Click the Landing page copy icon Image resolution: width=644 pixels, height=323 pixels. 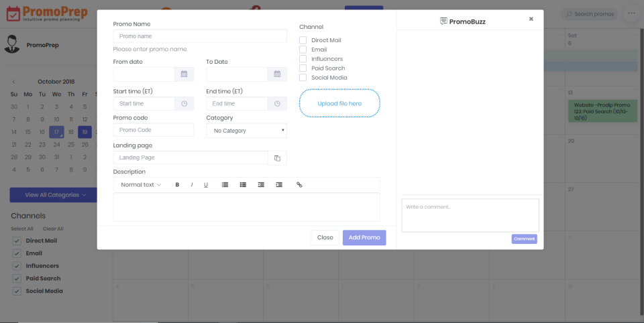(x=277, y=158)
